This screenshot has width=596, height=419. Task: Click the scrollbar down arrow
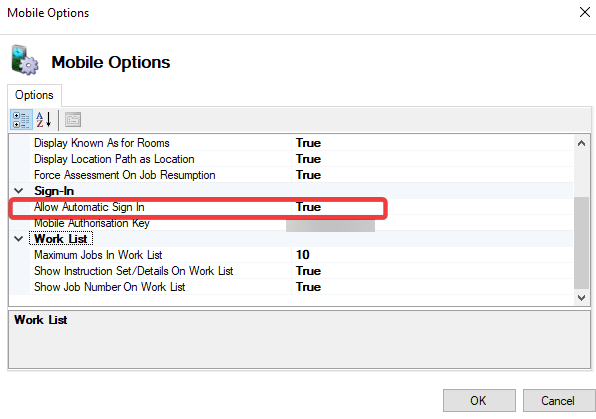(581, 297)
